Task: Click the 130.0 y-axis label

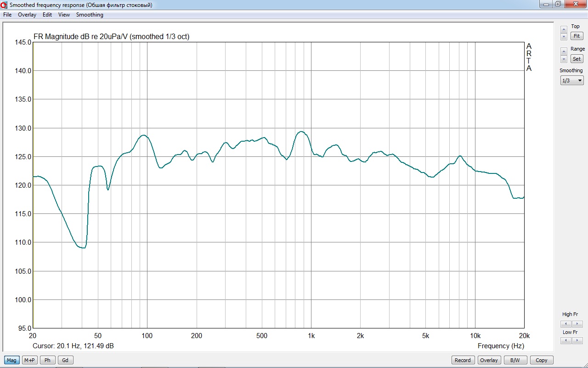Action: click(23, 128)
